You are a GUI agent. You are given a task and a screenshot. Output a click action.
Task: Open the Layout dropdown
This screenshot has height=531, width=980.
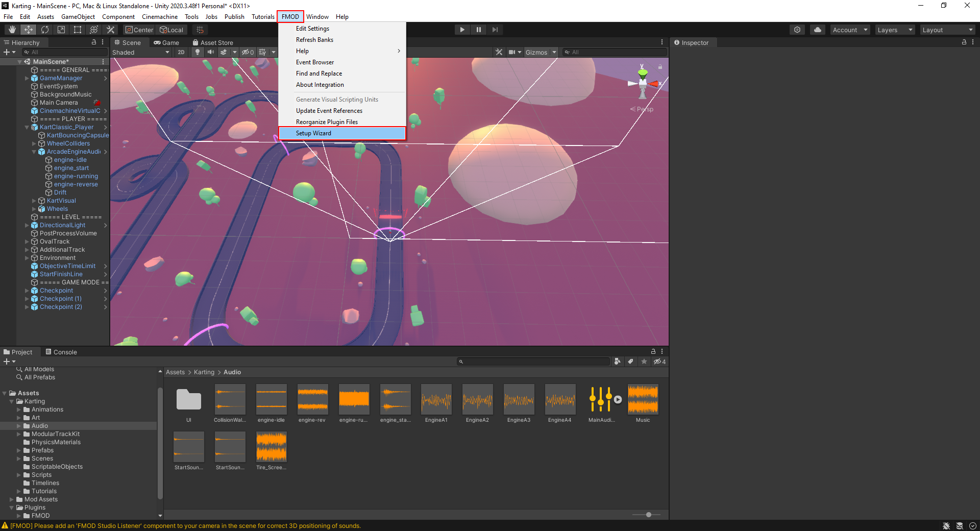948,30
